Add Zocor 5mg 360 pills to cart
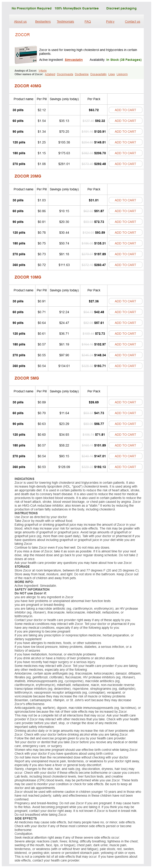 [125, 467]
